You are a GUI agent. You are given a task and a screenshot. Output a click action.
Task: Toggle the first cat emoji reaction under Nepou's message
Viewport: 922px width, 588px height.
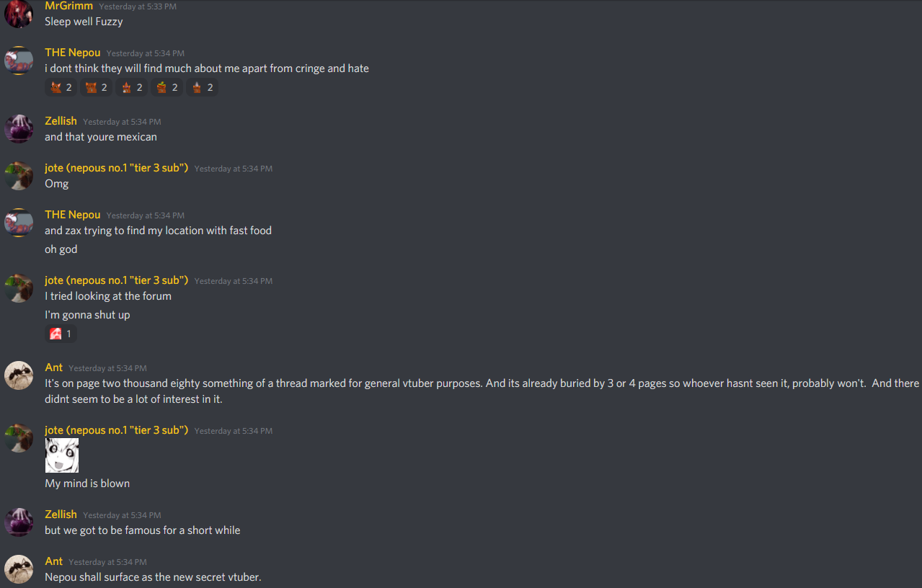tap(61, 87)
